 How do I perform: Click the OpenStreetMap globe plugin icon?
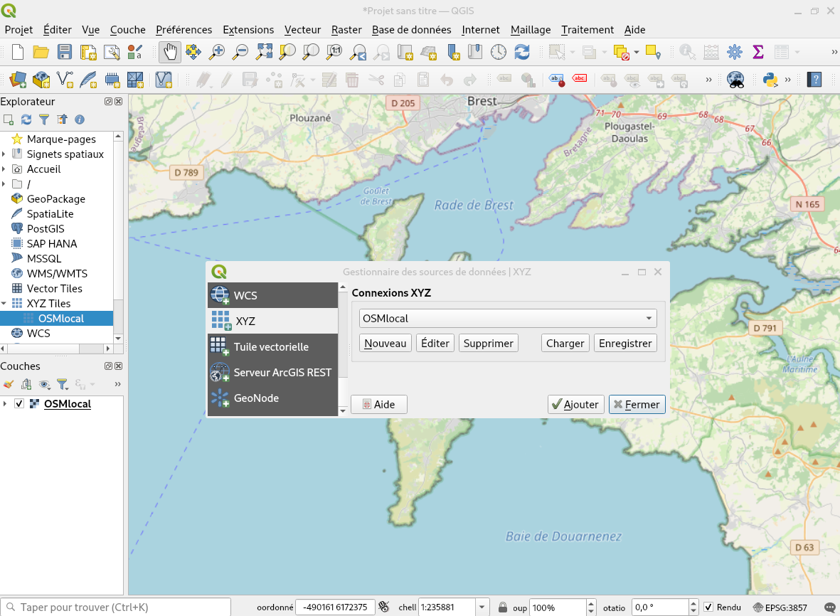click(x=735, y=80)
